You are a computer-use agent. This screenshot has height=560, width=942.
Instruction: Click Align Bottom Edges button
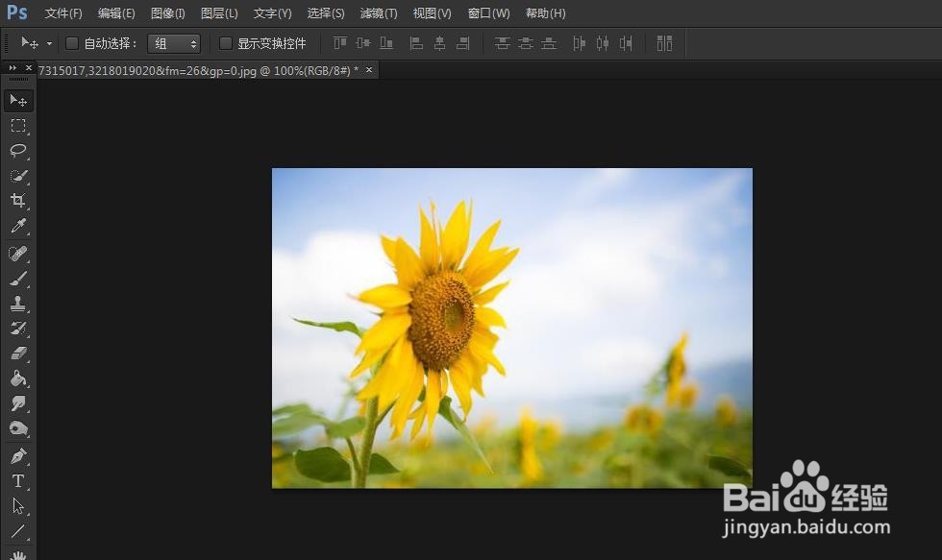386,43
